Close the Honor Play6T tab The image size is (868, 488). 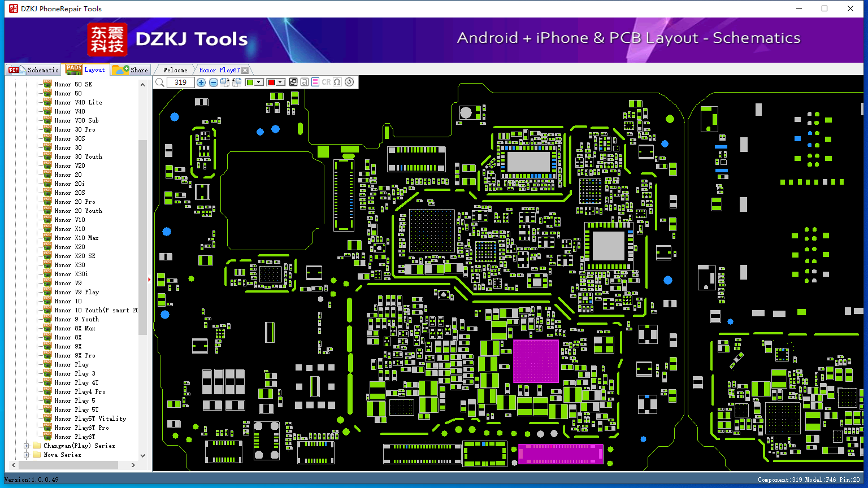point(245,71)
